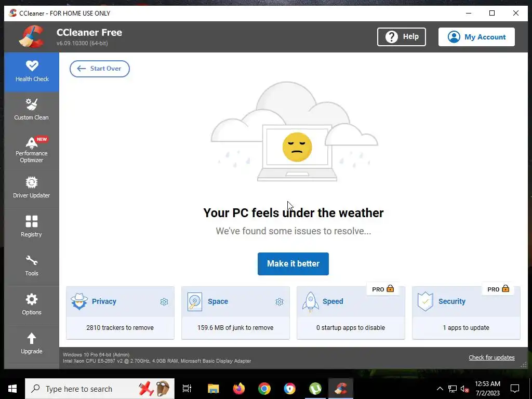Click the PRO lock badge on the Speed card

(383, 289)
